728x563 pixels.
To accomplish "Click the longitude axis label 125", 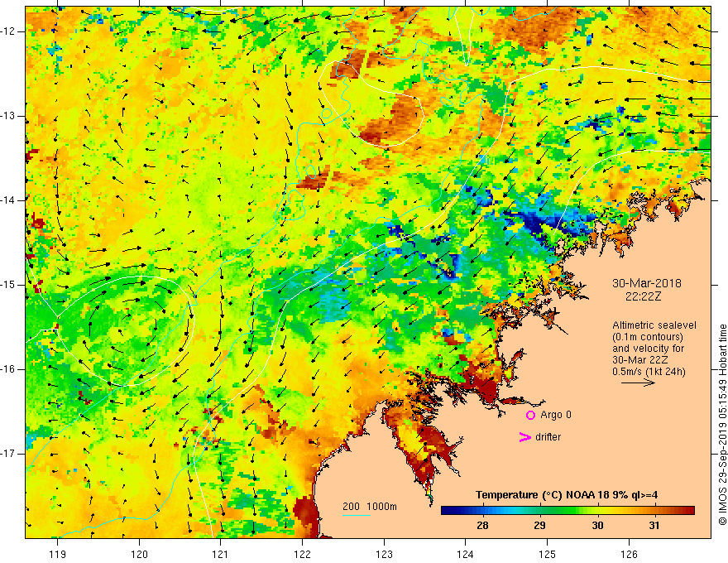I will click(548, 554).
